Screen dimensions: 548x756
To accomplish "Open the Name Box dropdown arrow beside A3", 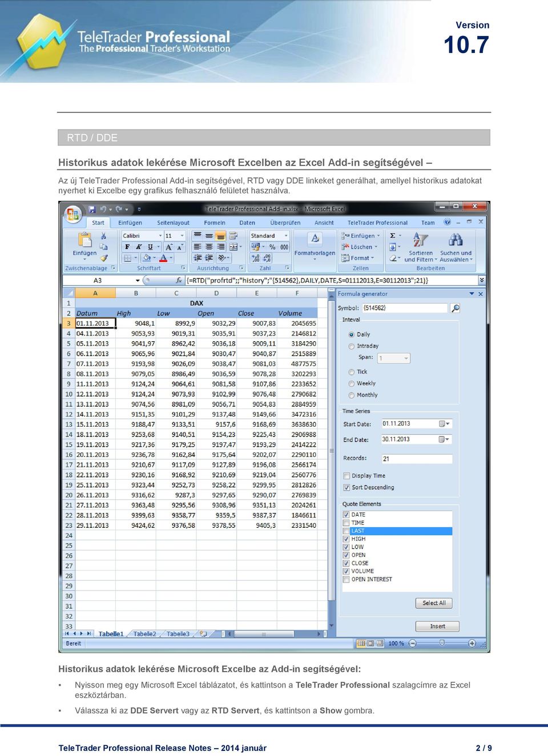I will [138, 280].
